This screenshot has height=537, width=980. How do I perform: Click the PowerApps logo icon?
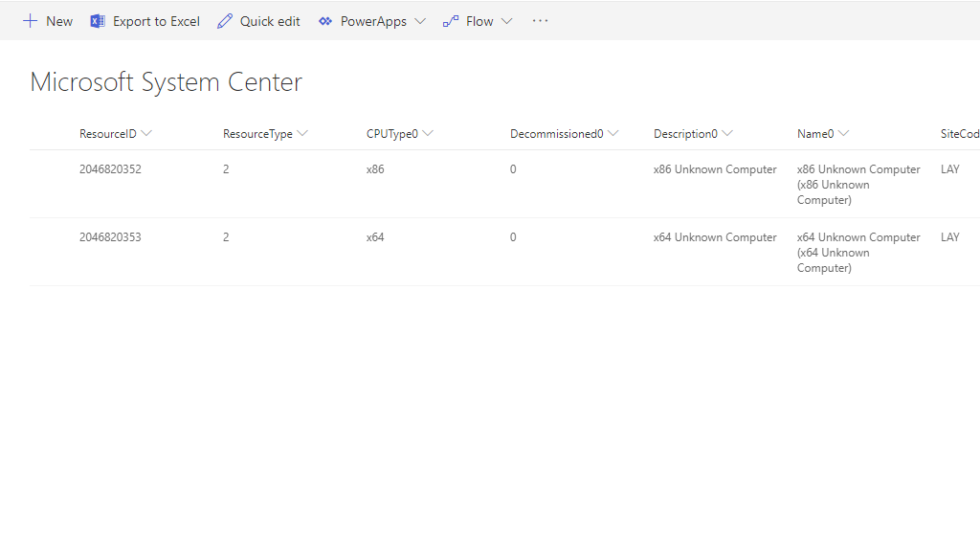(325, 21)
